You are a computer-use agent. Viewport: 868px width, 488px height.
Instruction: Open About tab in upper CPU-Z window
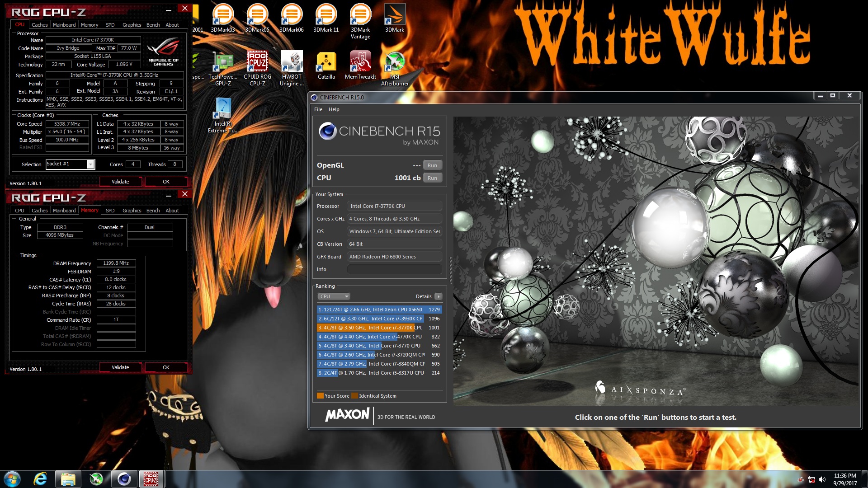172,25
